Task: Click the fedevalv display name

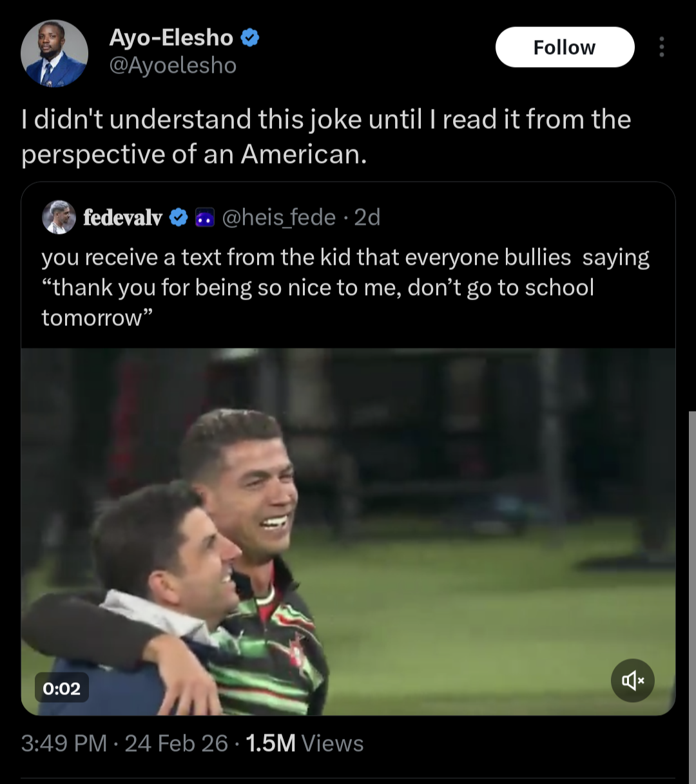Action: [122, 218]
